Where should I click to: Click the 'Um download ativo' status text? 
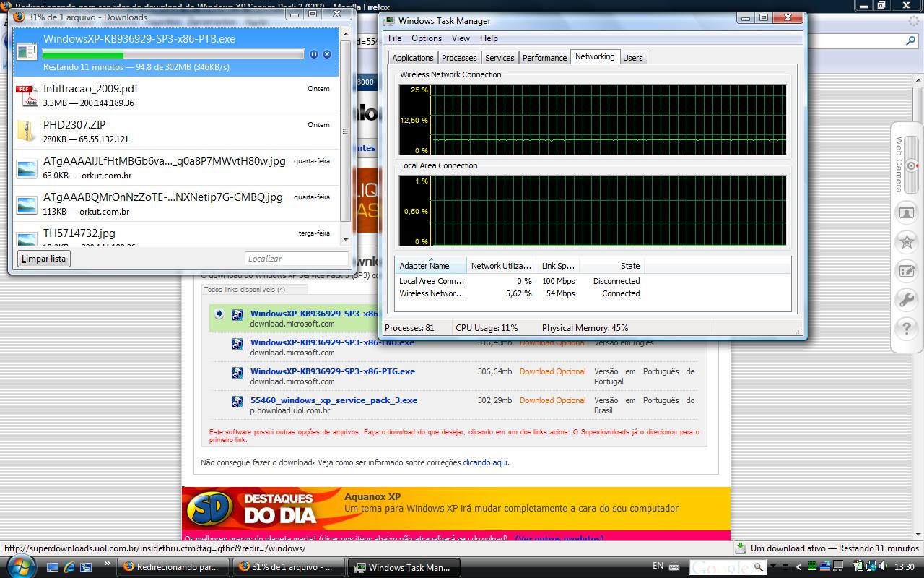click(x=834, y=548)
